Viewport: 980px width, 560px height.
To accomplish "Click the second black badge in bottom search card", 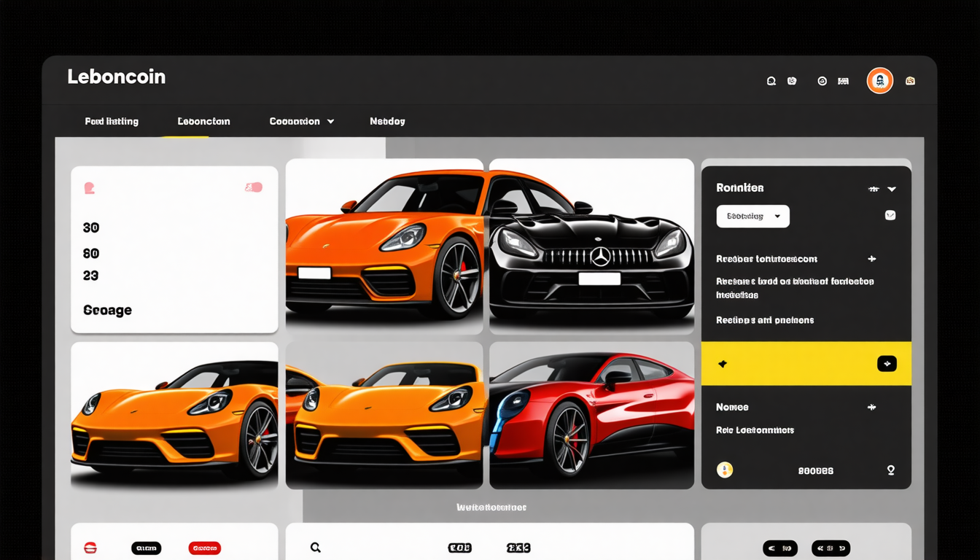I will [518, 548].
